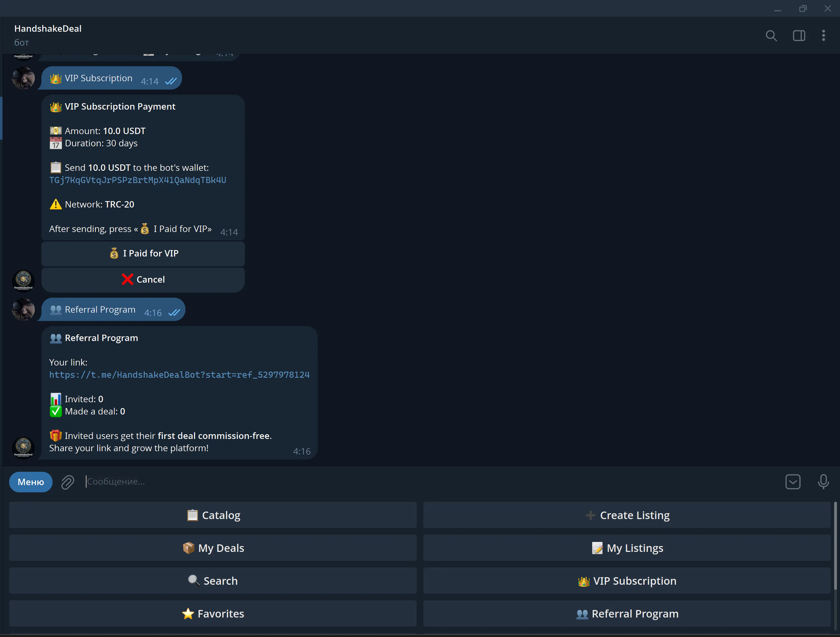The width and height of the screenshot is (840, 637).
Task: Toggle the right sidebar panel icon
Action: tap(799, 36)
